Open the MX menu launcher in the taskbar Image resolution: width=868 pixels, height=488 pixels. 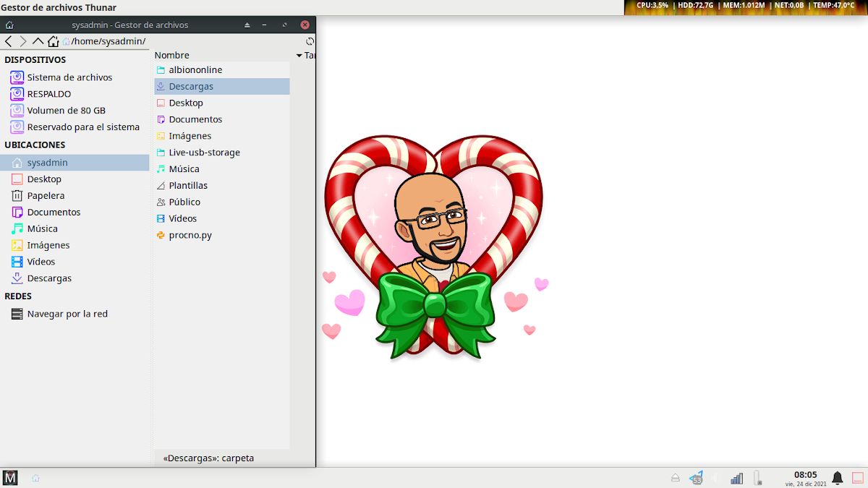[10, 478]
